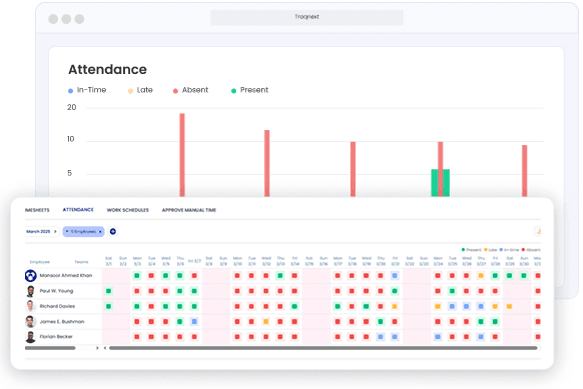Click the Traqnext address bar in browser window
Viewport: 583px width, 389px height.
307,17
